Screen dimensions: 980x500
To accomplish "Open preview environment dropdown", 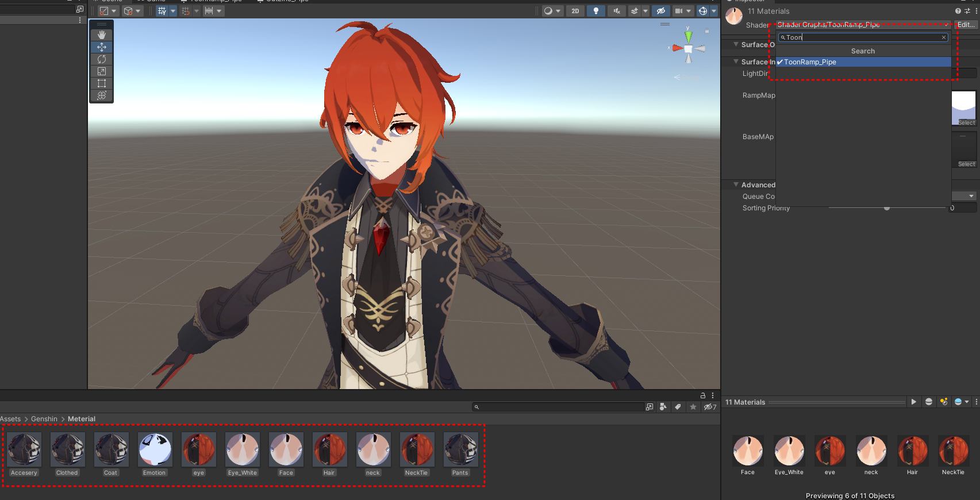I will [962, 402].
